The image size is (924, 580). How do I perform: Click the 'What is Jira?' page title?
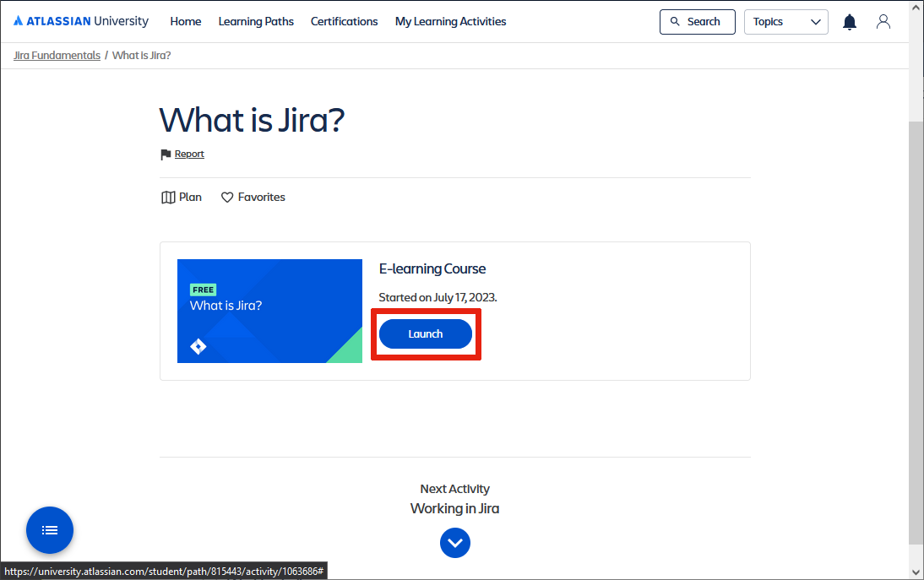click(252, 120)
